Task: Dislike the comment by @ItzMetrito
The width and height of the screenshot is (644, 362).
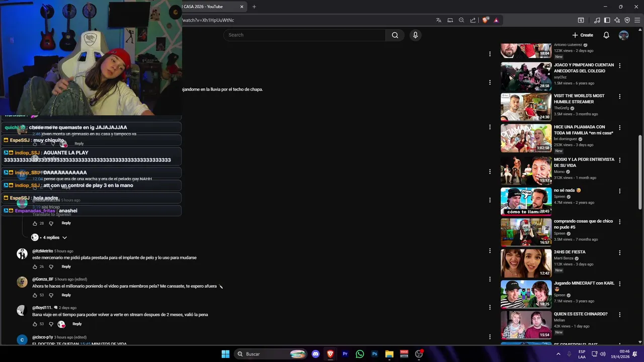Action: click(51, 267)
